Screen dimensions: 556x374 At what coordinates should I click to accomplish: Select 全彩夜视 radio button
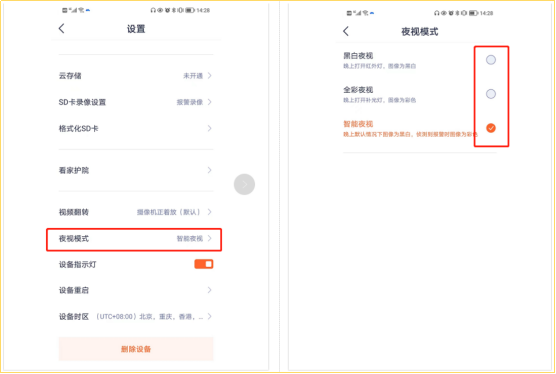coord(491,94)
